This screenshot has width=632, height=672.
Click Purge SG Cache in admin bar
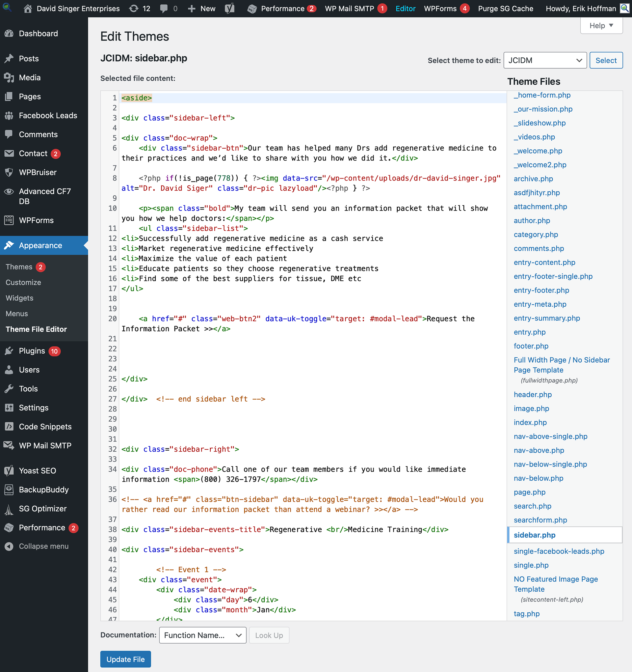(x=505, y=9)
